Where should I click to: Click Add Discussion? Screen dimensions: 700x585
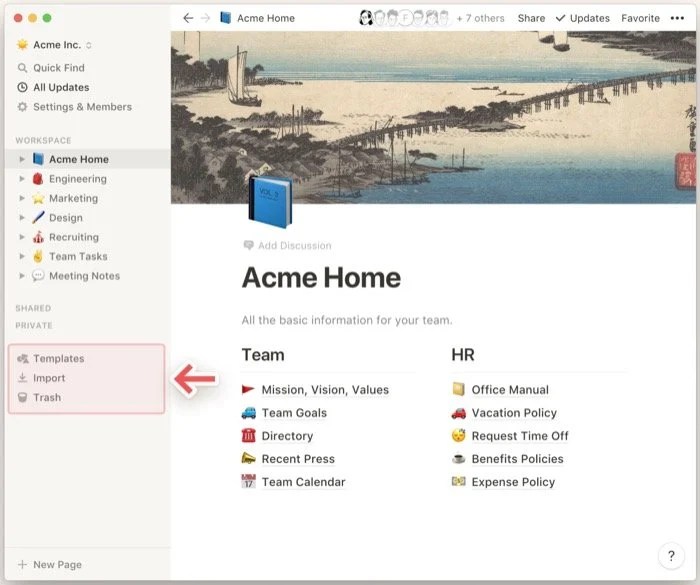tap(288, 245)
